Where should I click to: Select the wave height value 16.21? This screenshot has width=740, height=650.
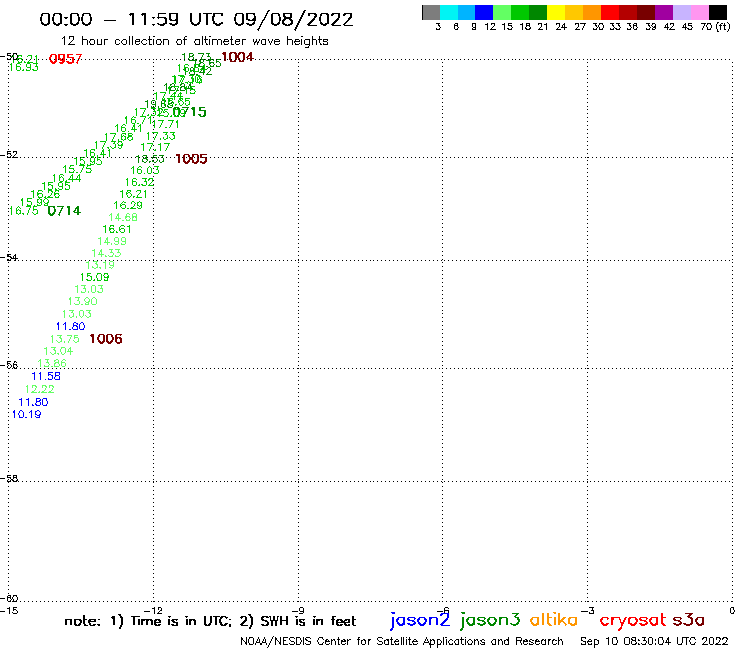(134, 194)
